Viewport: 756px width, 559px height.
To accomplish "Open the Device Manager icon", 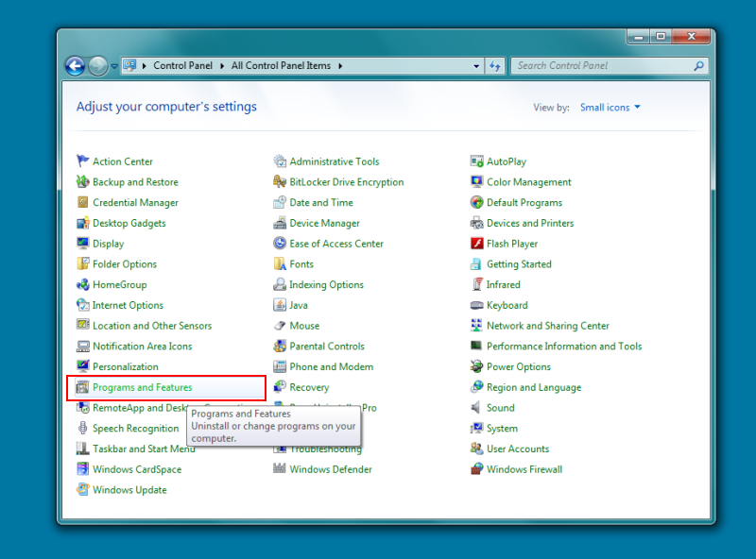I will click(x=280, y=223).
